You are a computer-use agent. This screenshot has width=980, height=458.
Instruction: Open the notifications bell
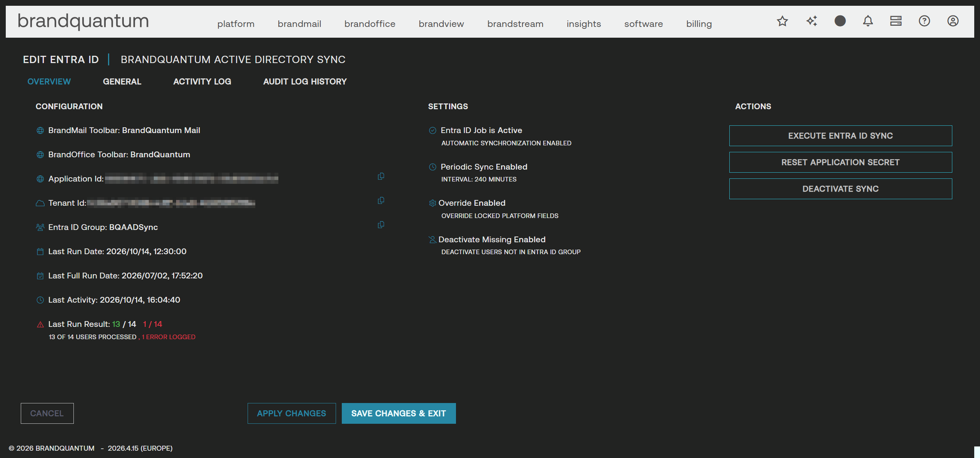pos(868,21)
